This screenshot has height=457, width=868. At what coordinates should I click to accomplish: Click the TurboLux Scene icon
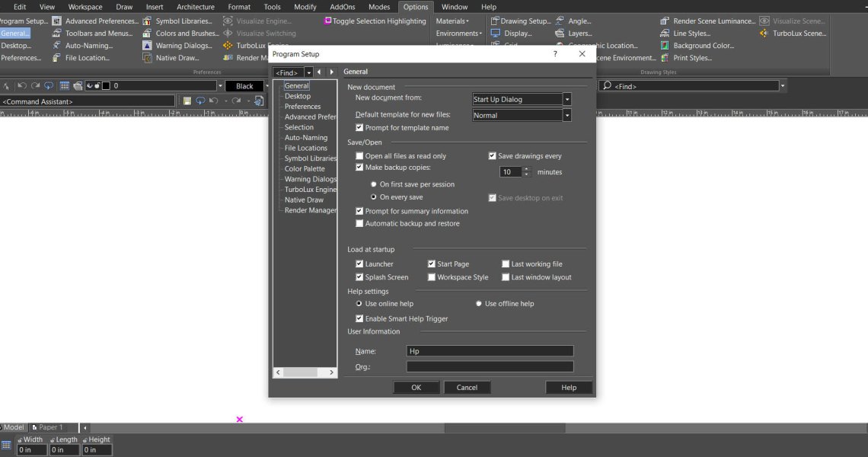coord(764,34)
